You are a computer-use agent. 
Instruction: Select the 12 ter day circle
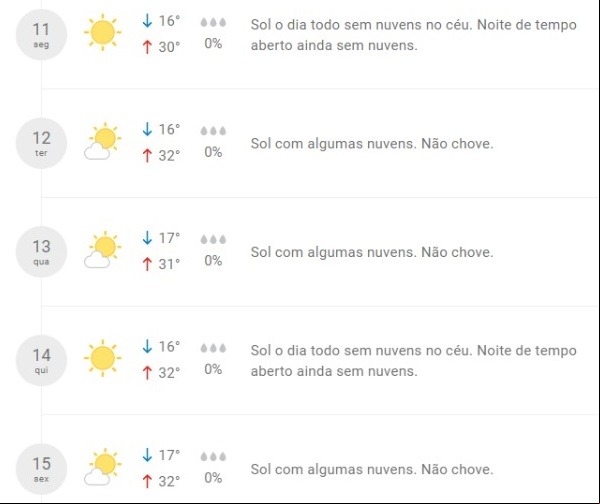coord(41,143)
